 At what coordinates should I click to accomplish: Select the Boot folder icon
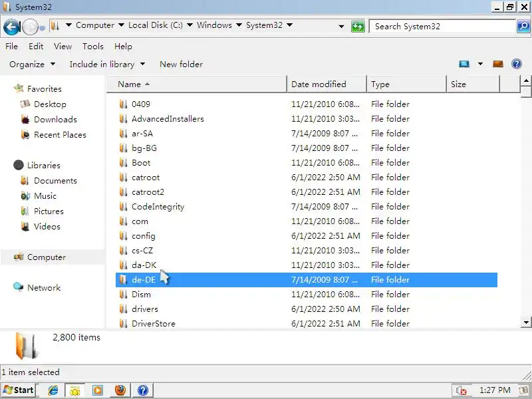point(123,162)
